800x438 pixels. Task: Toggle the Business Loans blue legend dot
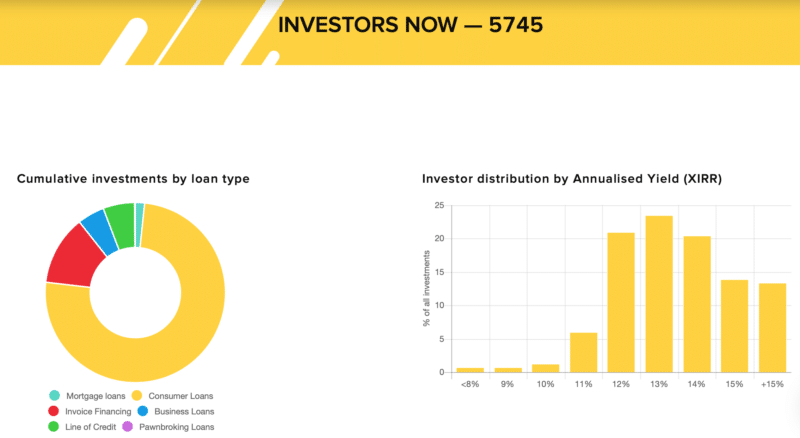point(143,410)
